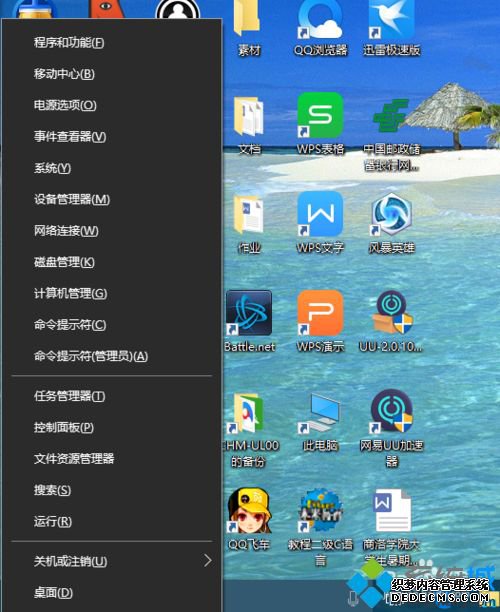The image size is (500, 612).
Task: Choose 移动中心(B) menu entry
Action: click(112, 74)
